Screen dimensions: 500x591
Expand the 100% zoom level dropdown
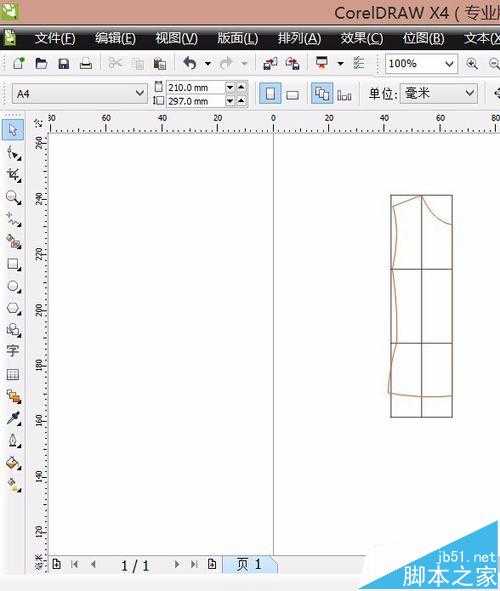point(449,64)
